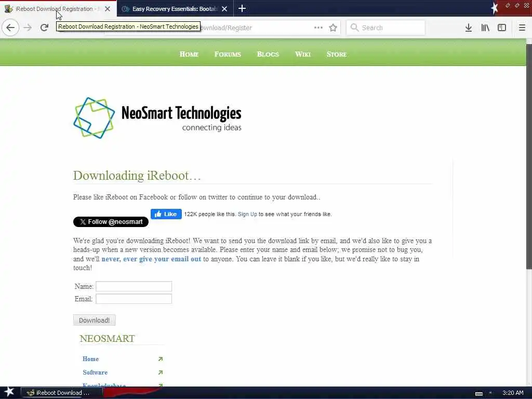Click the Download! button
The image size is (532, 399).
(95, 320)
